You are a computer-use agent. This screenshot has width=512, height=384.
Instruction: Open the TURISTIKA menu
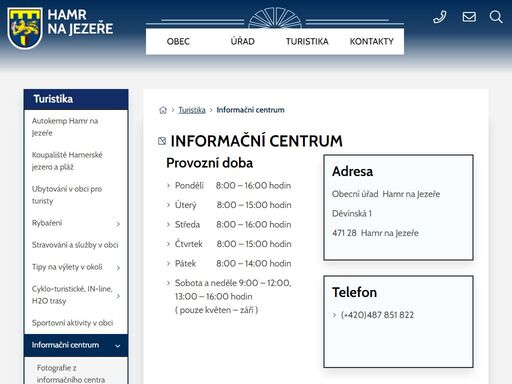click(x=307, y=42)
